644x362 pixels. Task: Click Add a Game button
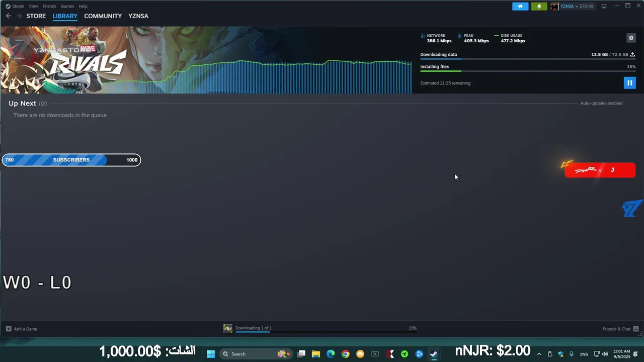[x=22, y=329]
